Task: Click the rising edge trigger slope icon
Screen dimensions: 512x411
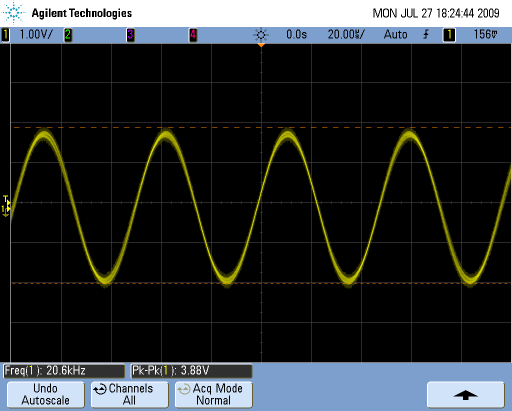Action: click(426, 34)
